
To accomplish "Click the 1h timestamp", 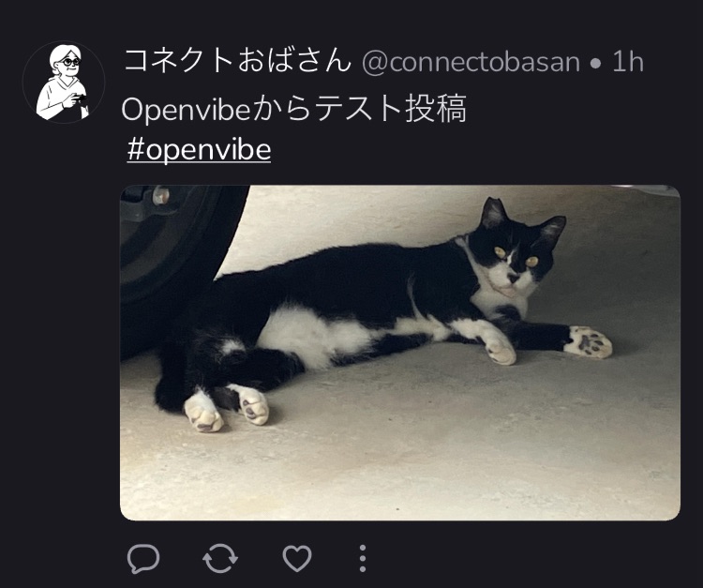I will point(628,62).
